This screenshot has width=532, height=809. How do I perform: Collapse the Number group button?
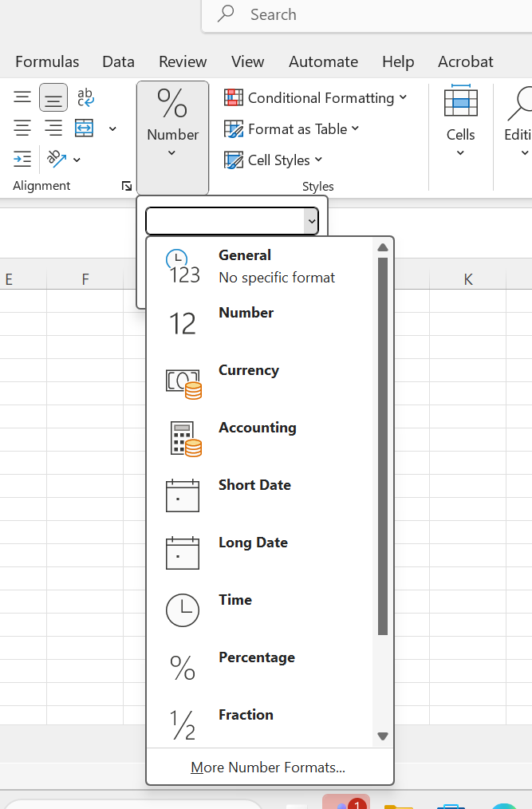172,138
